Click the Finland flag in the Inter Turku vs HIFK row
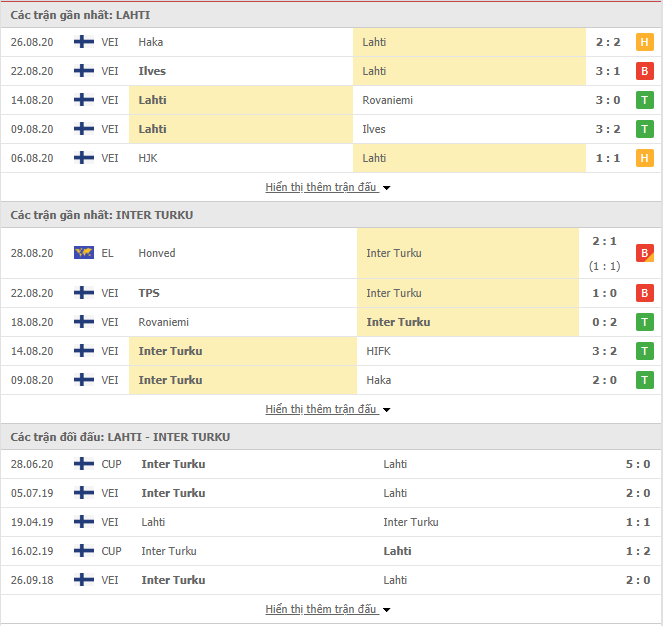The width and height of the screenshot is (663, 626). click(84, 351)
